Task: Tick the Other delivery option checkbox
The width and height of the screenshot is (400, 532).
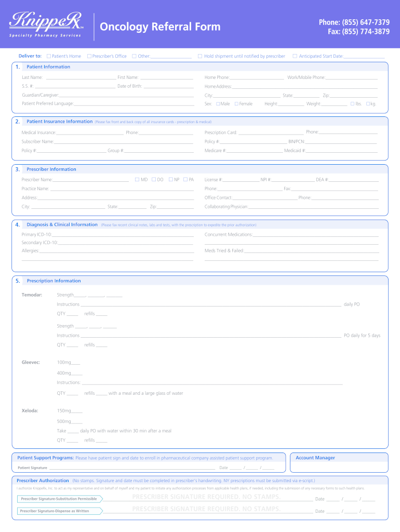Action: click(134, 56)
